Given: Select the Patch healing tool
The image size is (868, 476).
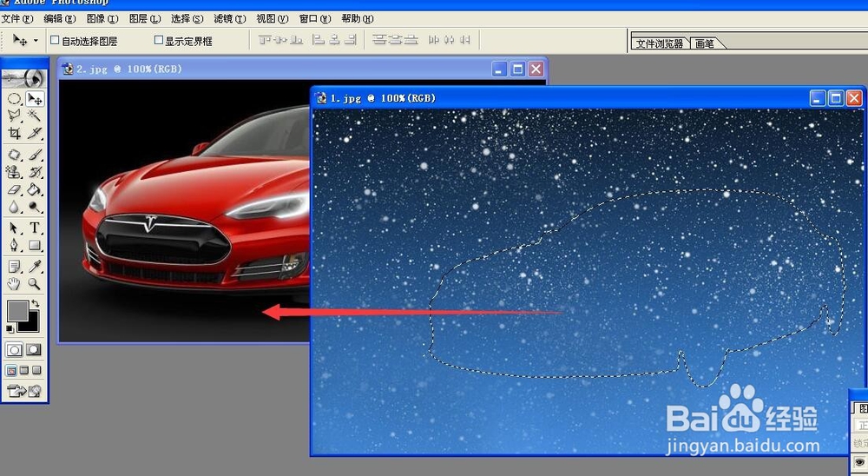Looking at the screenshot, I should click(14, 155).
